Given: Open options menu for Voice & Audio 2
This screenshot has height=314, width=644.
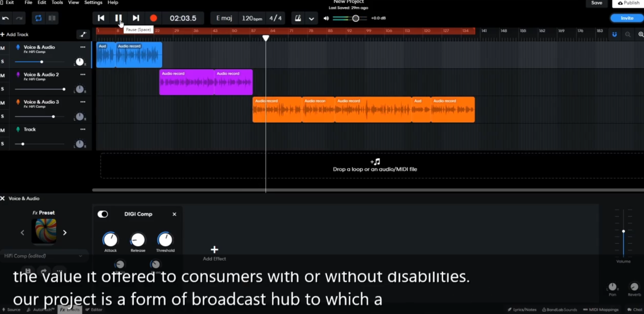Looking at the screenshot, I should point(83,75).
